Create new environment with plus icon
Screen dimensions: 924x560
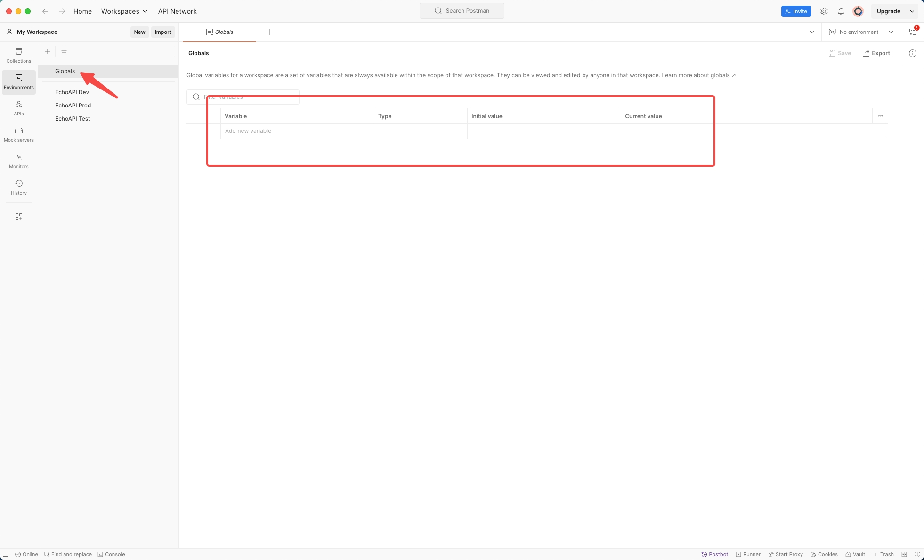(48, 51)
